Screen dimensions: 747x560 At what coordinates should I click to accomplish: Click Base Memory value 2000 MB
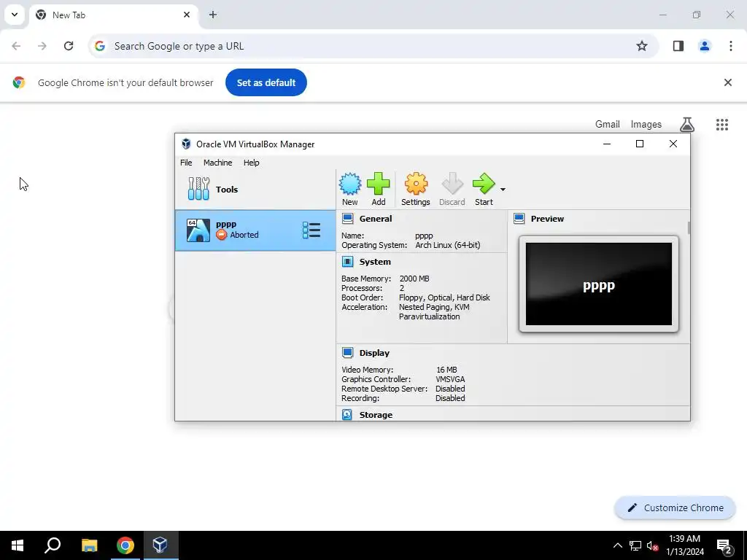tap(414, 279)
